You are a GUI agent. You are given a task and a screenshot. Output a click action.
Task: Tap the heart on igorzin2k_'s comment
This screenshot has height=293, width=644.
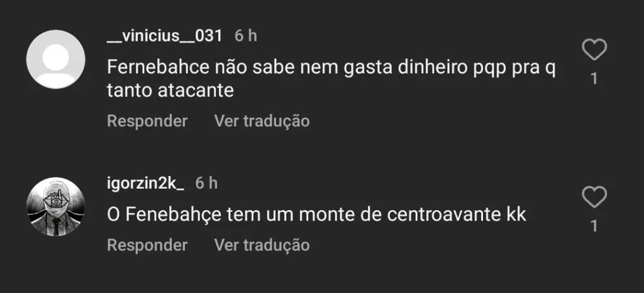(x=594, y=198)
